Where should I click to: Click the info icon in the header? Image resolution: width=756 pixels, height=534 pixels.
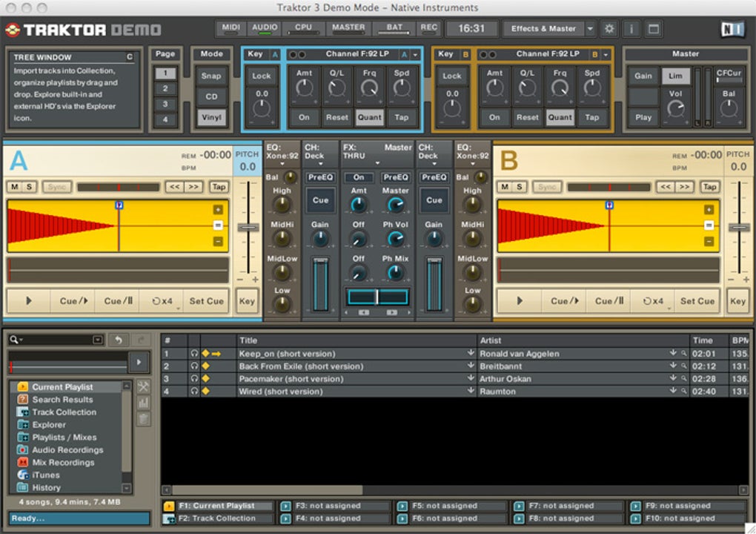(x=631, y=29)
